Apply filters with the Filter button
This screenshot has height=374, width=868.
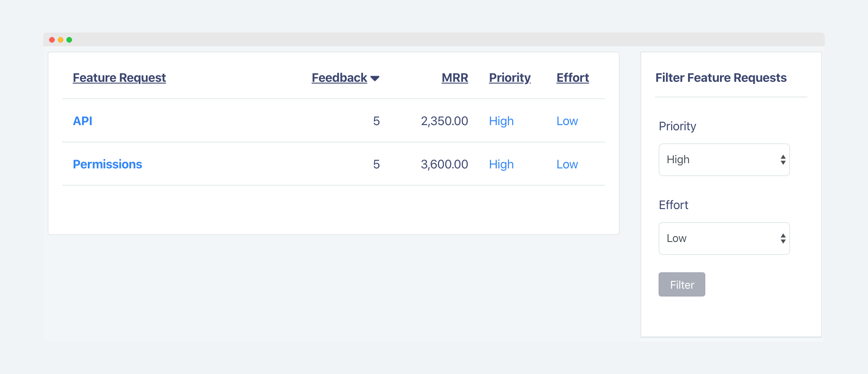[x=682, y=284]
